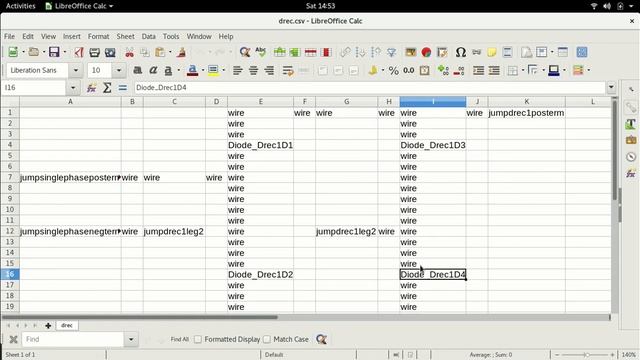Open sidebar Styles panel
Viewport: 640px width, 360px height.
tap(631, 124)
